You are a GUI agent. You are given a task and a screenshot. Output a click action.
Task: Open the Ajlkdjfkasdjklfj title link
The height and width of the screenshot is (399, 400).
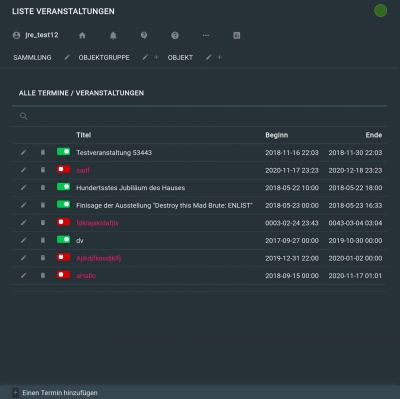click(x=98, y=258)
